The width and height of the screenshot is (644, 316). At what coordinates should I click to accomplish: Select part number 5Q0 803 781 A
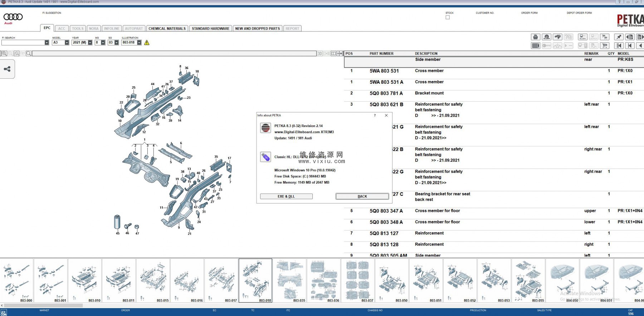[386, 93]
